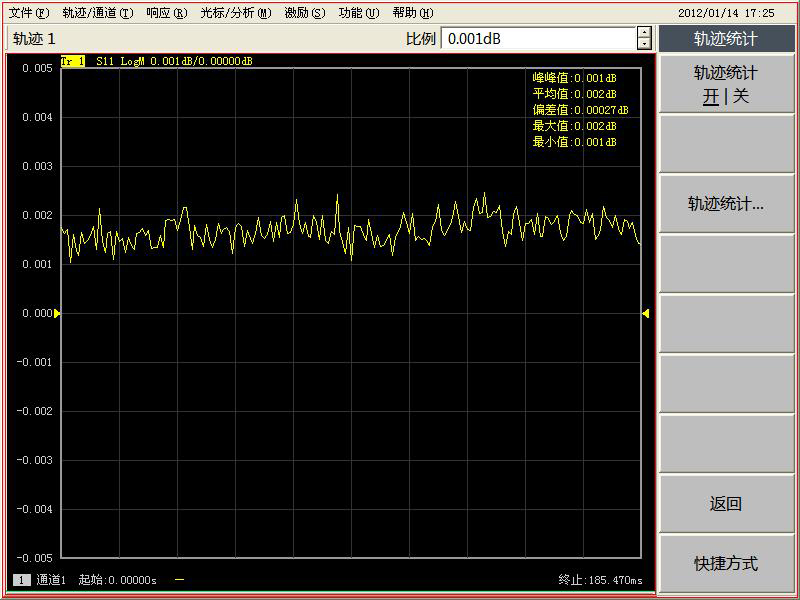Click the left yellow reference level marker

pos(57,313)
